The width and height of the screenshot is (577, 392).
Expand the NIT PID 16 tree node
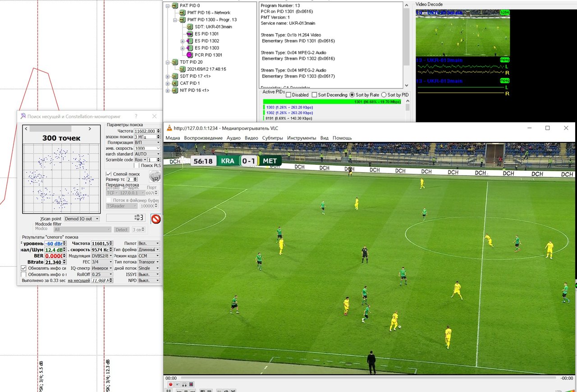(168, 91)
